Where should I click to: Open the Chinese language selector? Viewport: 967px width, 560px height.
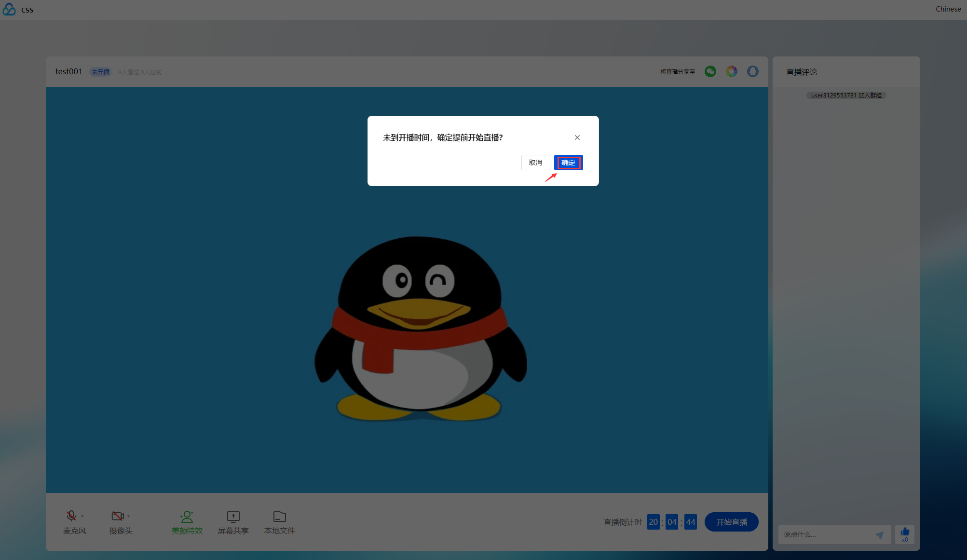(948, 9)
